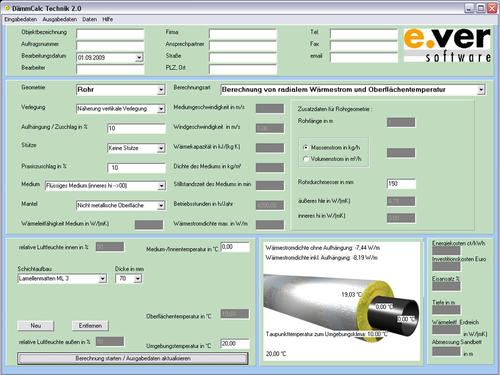Click the Auftragsnummer input field
The height and width of the screenshot is (375, 500).
[x=110, y=46]
